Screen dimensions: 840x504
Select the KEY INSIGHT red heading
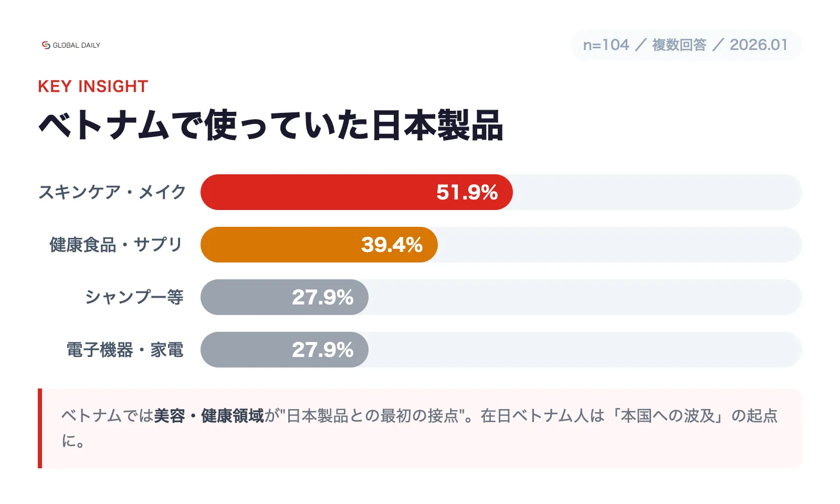pyautogui.click(x=93, y=86)
